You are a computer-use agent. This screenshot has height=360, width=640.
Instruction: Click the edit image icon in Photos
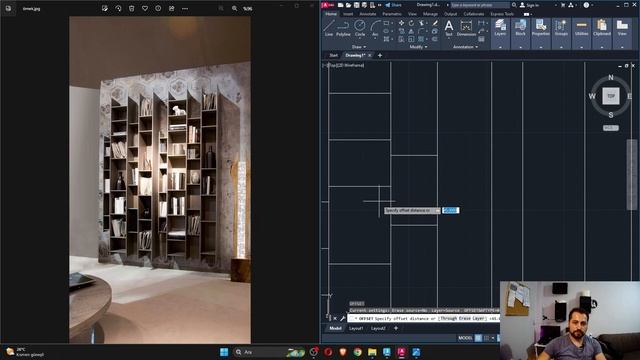click(105, 8)
